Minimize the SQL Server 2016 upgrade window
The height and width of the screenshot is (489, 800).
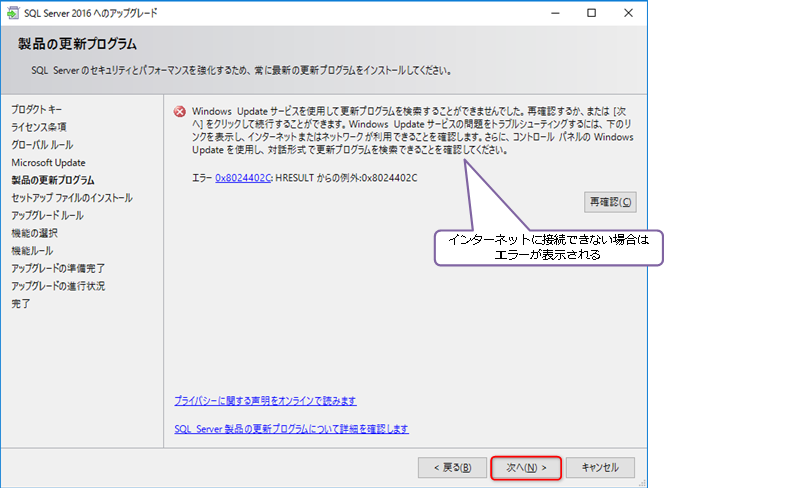click(x=556, y=13)
